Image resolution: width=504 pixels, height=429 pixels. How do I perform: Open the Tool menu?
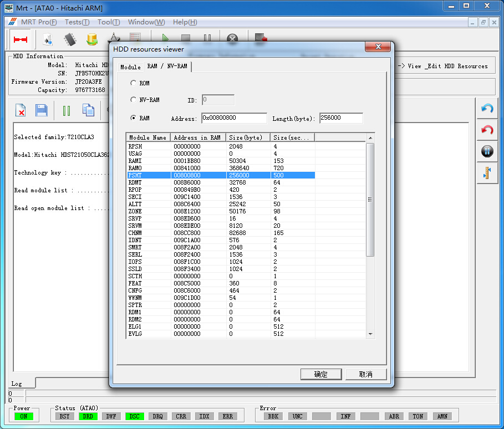(x=108, y=22)
